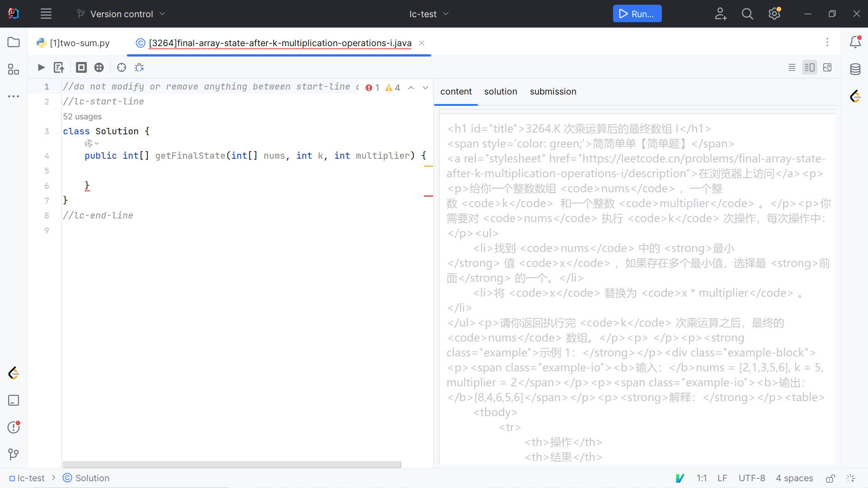Open the Project folder tool window

[x=14, y=42]
